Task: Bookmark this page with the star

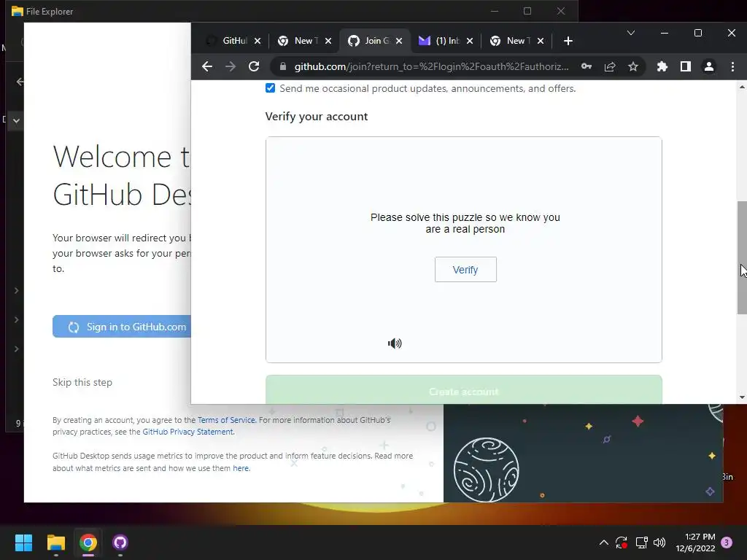Action: tap(632, 66)
